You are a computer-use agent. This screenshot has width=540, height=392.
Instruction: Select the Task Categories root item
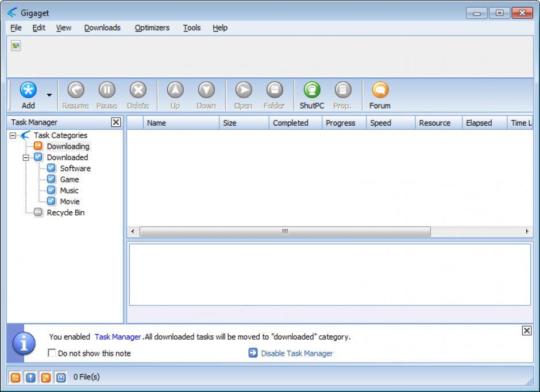[60, 135]
